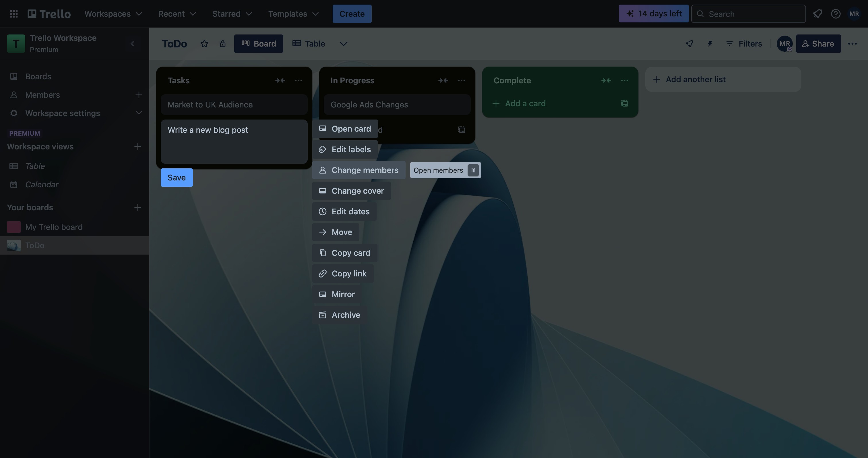The image size is (868, 458).
Task: Star the ToDo board
Action: pyautogui.click(x=204, y=43)
